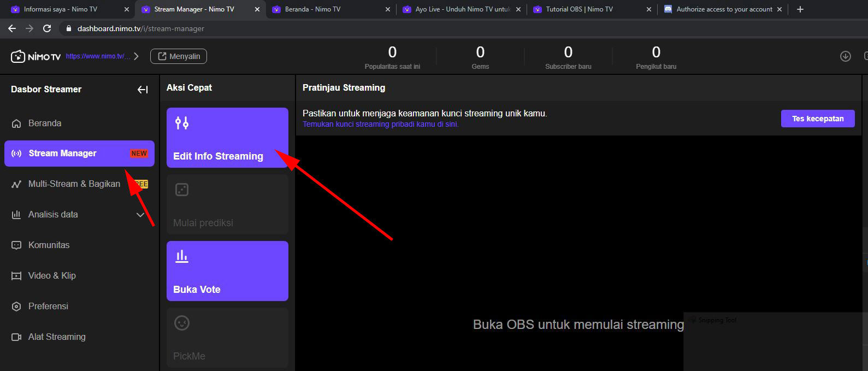
Task: Open the Buka Vote card
Action: (x=227, y=271)
